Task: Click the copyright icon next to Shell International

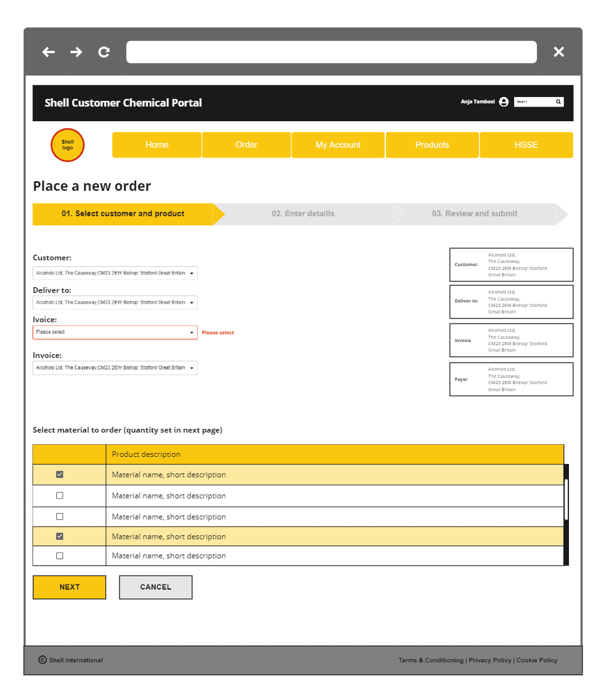Action: click(x=42, y=660)
